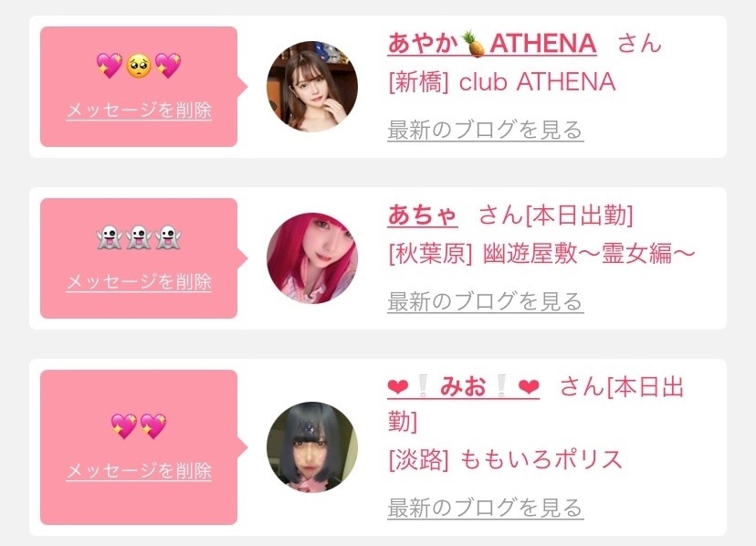Image resolution: width=756 pixels, height=546 pixels.
Task: View あやか ATHENA's latest blog
Action: coord(486,130)
